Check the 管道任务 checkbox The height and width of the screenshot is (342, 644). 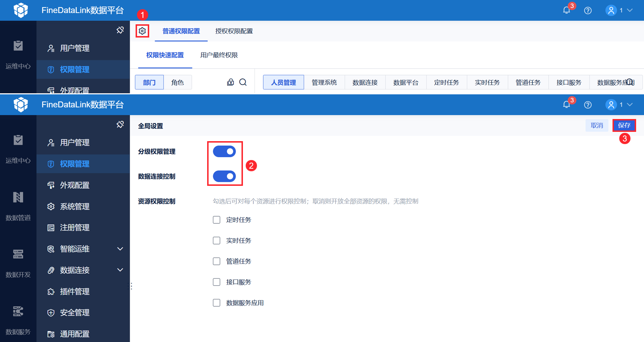[x=216, y=261]
